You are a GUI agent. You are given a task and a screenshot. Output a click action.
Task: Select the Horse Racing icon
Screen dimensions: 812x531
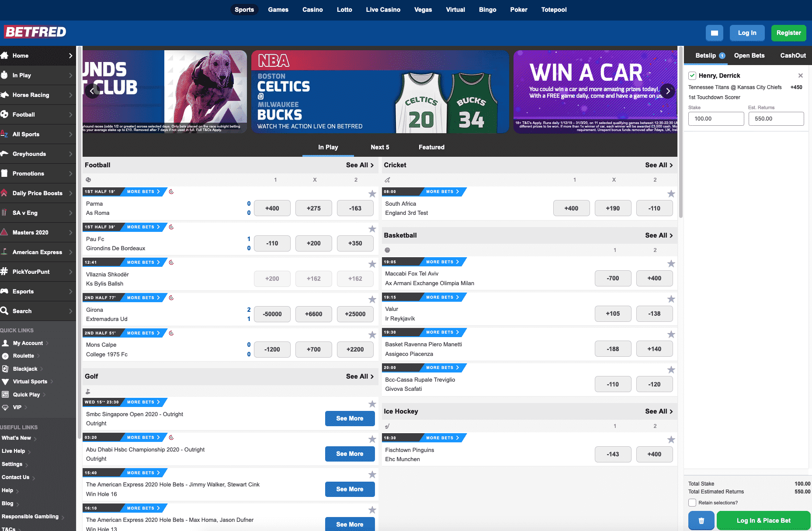pos(4,95)
